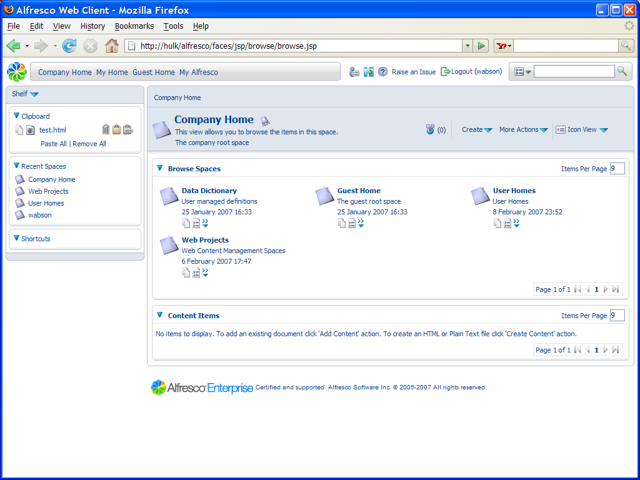Open Guest Home in navigation bar
This screenshot has width=640, height=480.
point(153,72)
